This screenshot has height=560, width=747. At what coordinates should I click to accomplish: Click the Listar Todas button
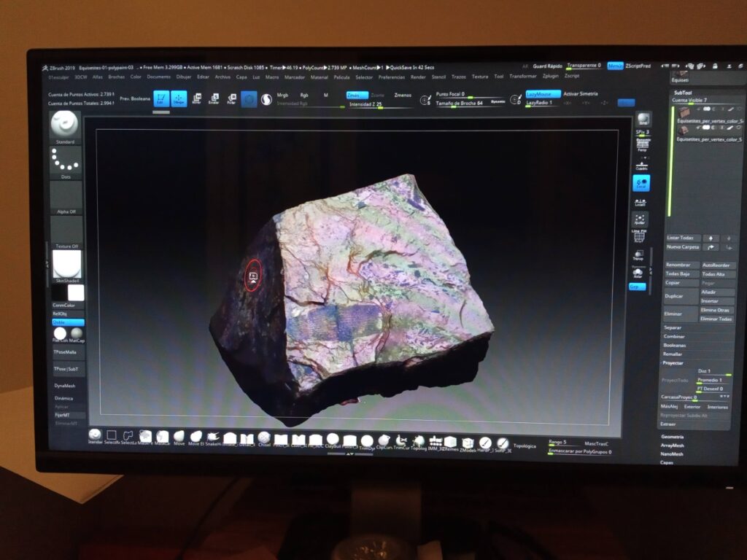coord(683,238)
